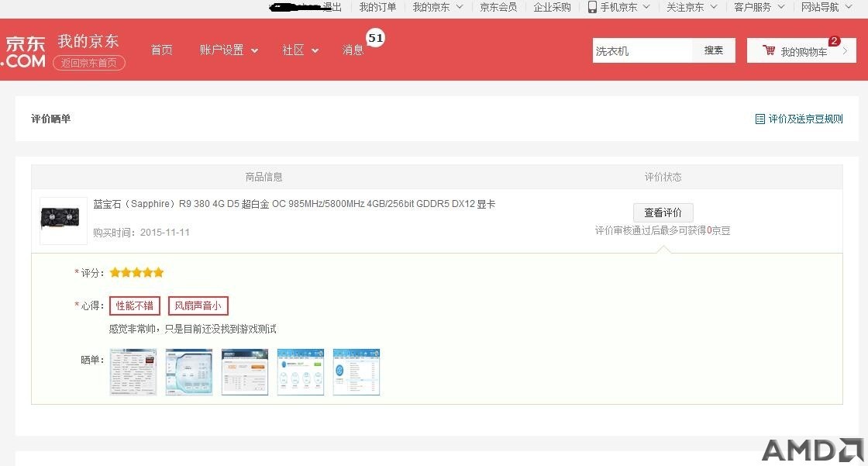Open the second review screenshot thumbnail
The image size is (868, 466).
tap(189, 372)
